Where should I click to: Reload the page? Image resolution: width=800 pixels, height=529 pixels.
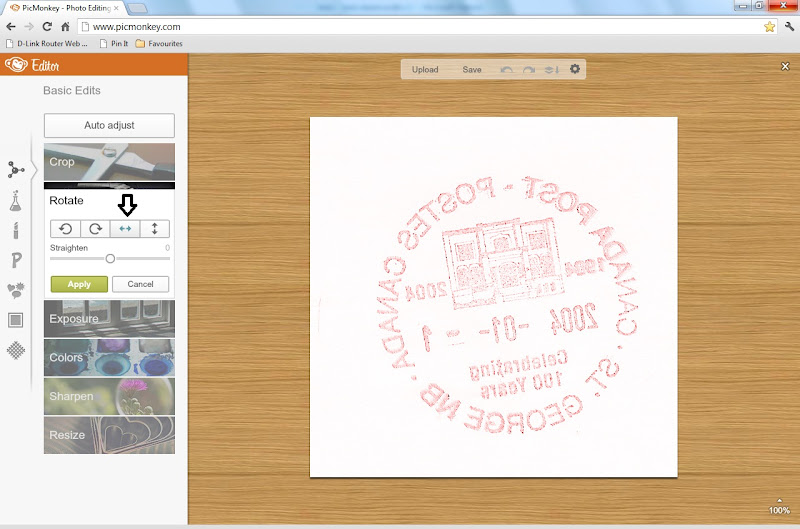pyautogui.click(x=47, y=27)
